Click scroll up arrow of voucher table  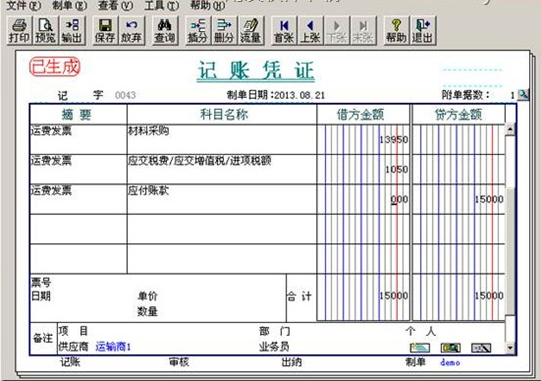pyautogui.click(x=510, y=130)
